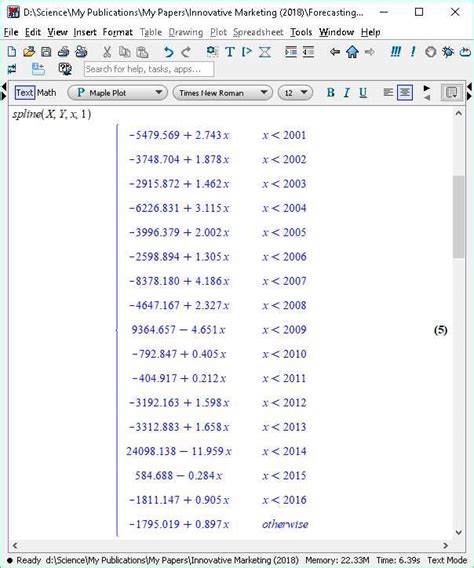The image size is (474, 568).
Task: Toggle underline formatting
Action: click(x=363, y=93)
